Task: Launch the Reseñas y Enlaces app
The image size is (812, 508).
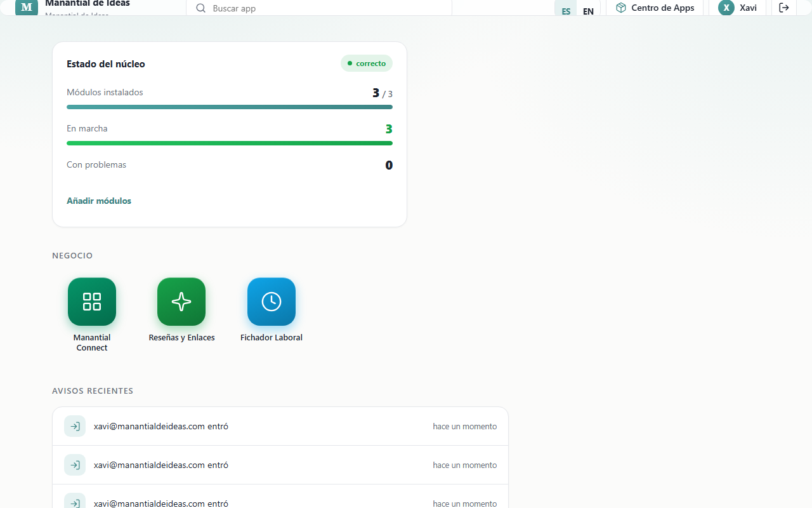Action: 181,302
